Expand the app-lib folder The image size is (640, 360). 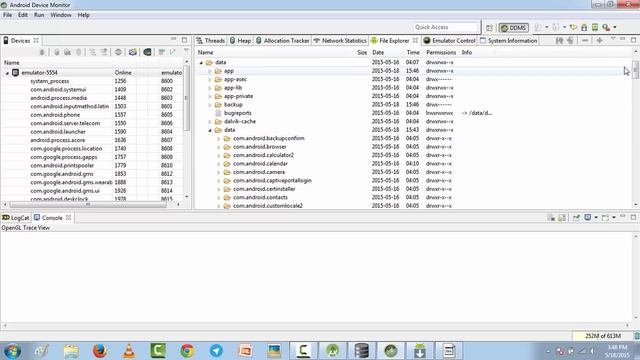210,88
